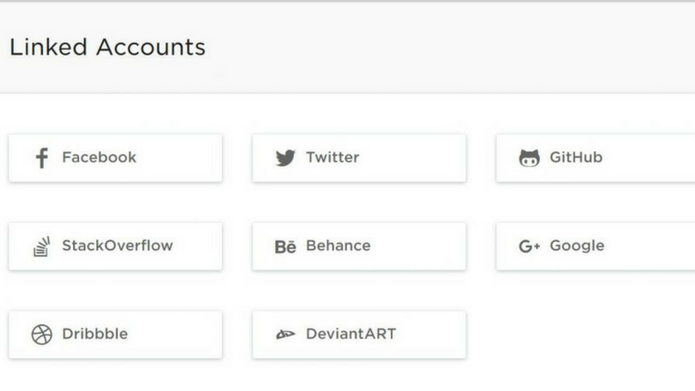
Task: Click the DeviantART logo icon
Action: tap(285, 334)
